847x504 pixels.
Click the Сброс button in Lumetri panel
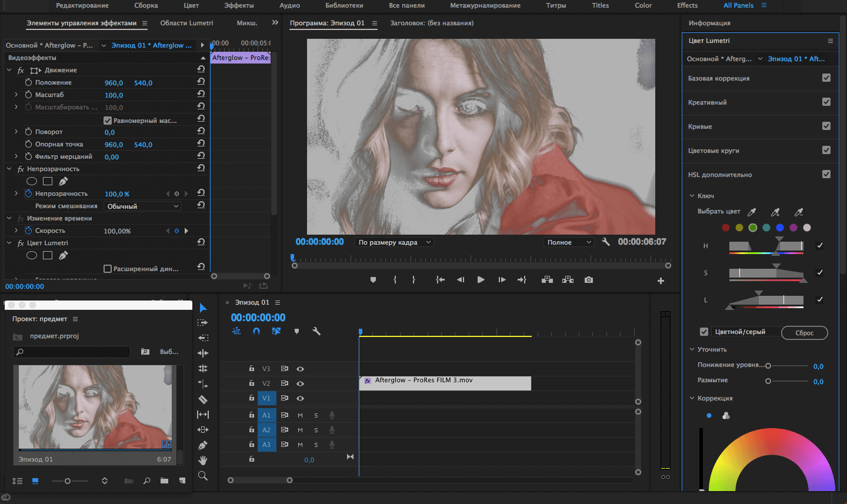pyautogui.click(x=804, y=332)
